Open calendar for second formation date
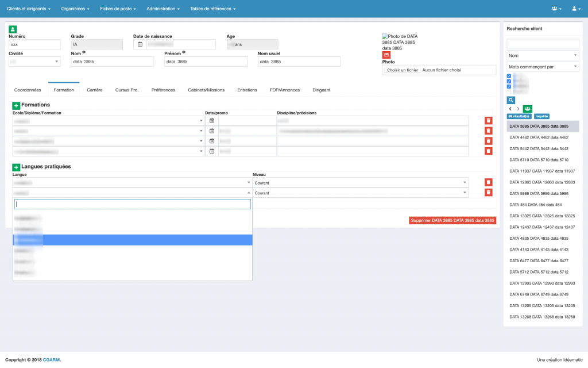588x368 pixels. (x=212, y=131)
